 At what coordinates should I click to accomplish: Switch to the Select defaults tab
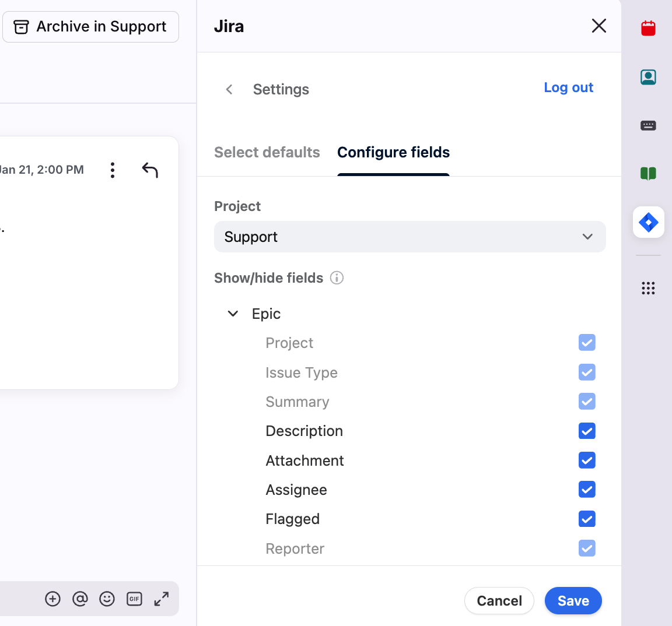[267, 152]
